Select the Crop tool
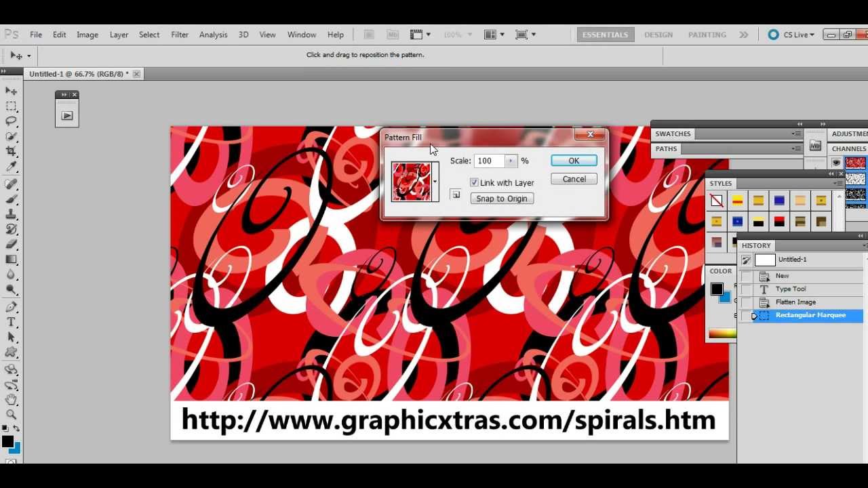This screenshot has width=868, height=488. (11, 151)
